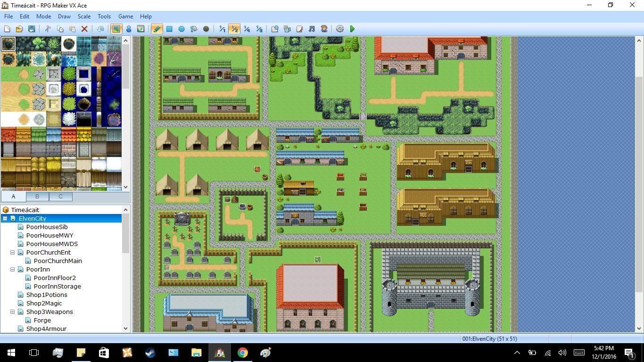
Task: Open Chrome from the Windows taskbar
Action: click(x=242, y=353)
